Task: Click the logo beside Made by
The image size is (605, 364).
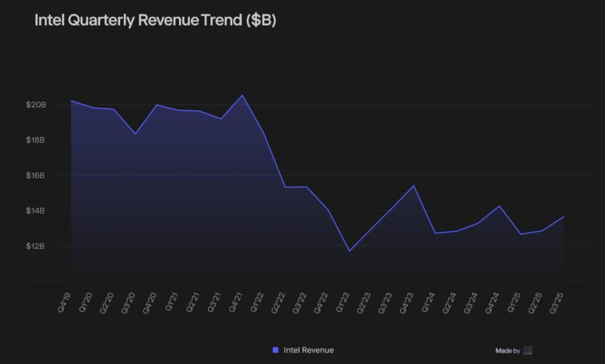Action: click(527, 351)
